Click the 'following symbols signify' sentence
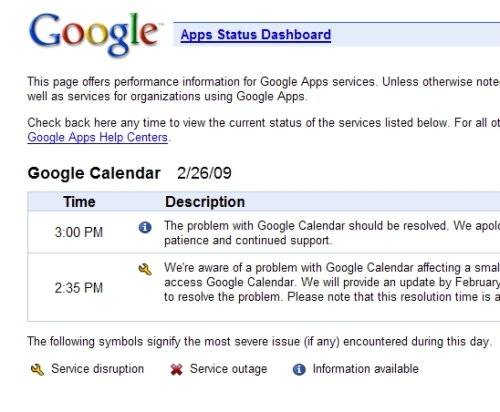Image resolution: width=500 pixels, height=412 pixels. pos(260,341)
